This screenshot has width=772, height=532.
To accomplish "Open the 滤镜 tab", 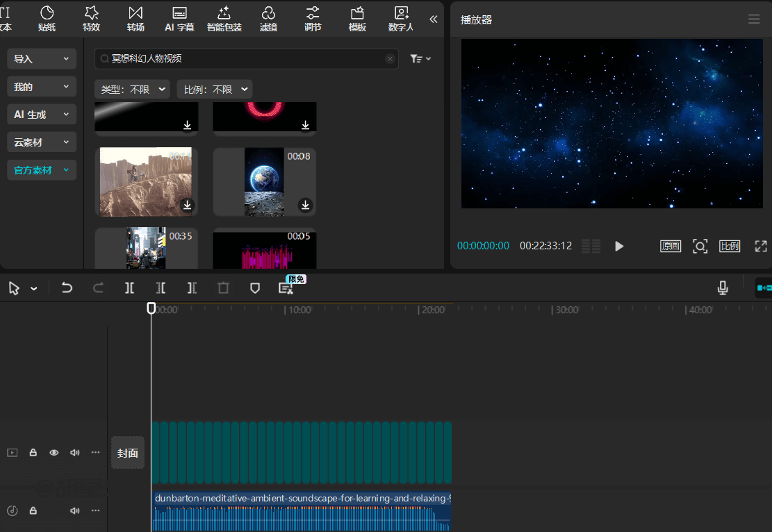I will (x=268, y=19).
